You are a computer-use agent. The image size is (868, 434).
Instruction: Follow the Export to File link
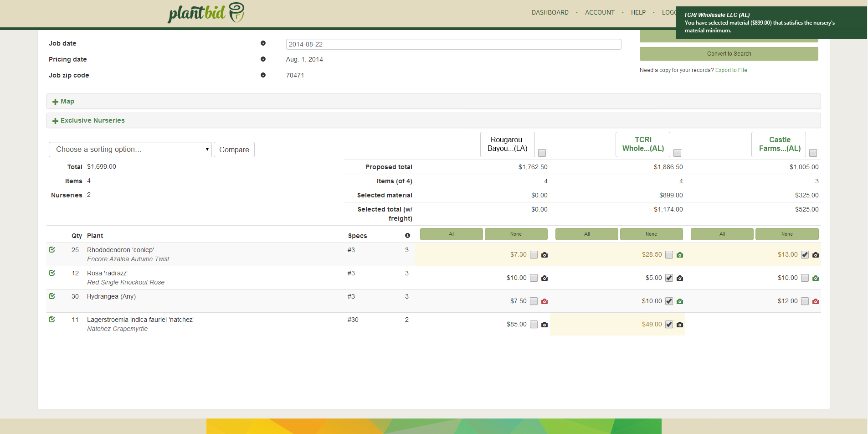[x=731, y=70]
